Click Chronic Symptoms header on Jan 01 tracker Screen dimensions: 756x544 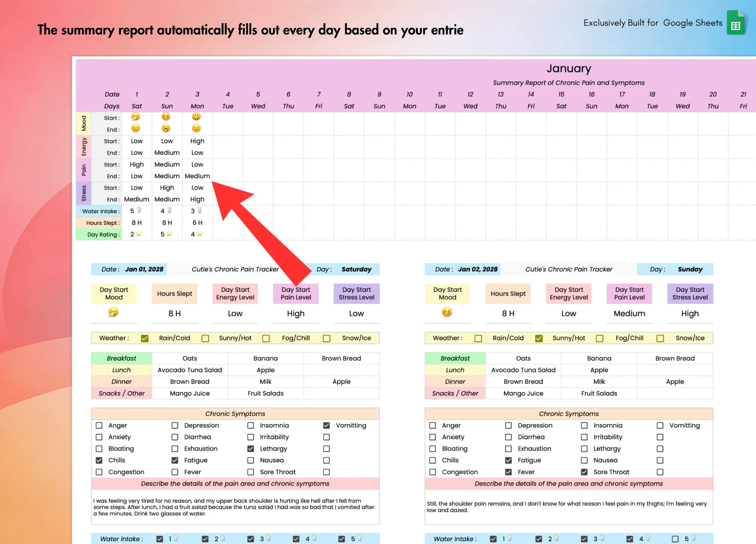click(235, 414)
